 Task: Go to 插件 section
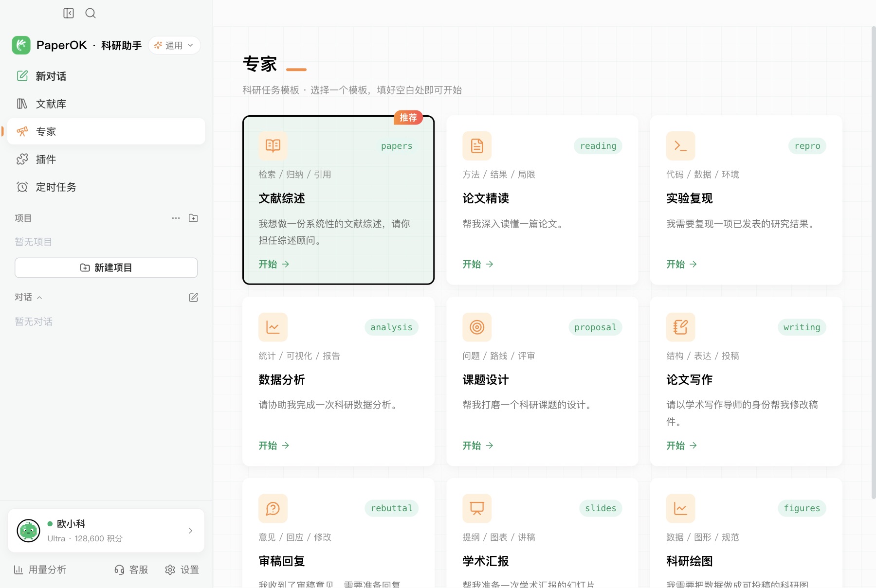click(x=106, y=159)
